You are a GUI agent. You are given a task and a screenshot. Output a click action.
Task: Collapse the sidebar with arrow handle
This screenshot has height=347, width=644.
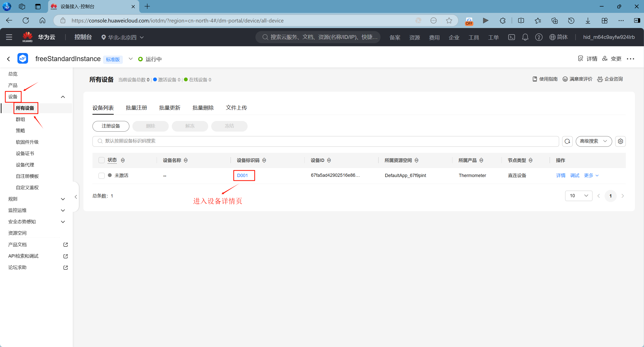click(x=76, y=197)
